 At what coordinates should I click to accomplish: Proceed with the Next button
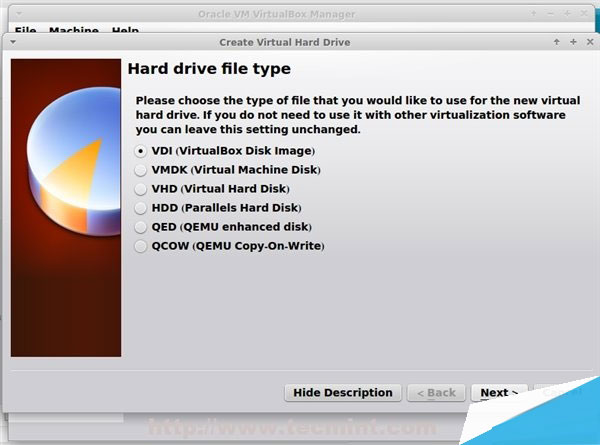tap(499, 393)
